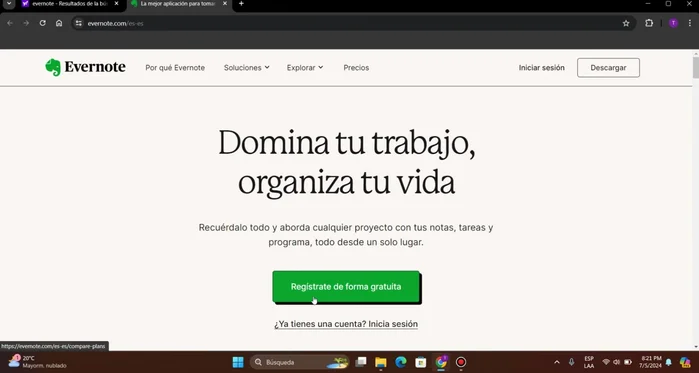
Task: Click the Chrome icon in the taskbar
Action: click(441, 362)
